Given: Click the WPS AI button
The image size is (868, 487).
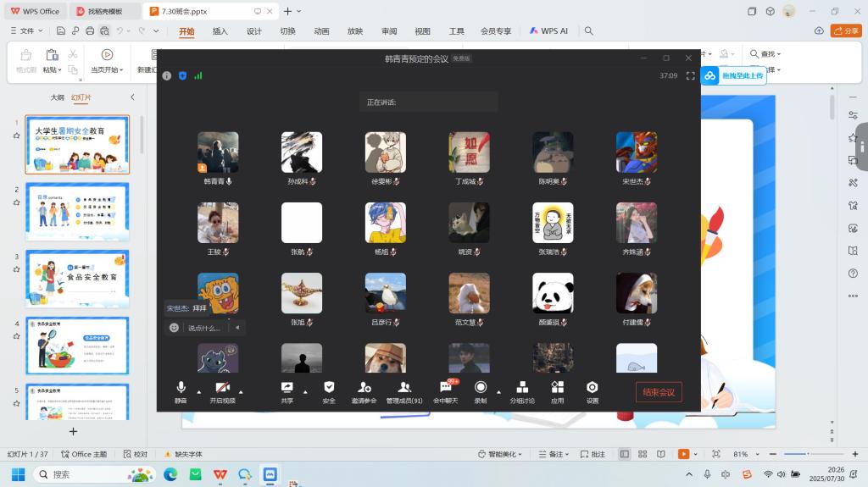Looking at the screenshot, I should click(548, 31).
